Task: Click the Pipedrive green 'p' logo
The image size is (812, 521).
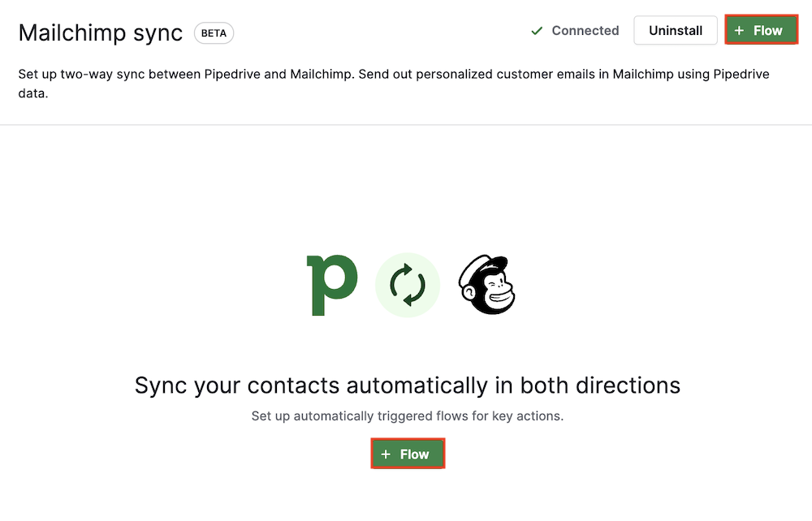Action: 331,285
